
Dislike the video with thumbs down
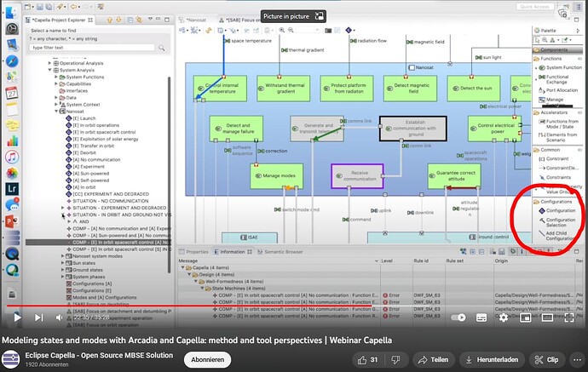click(395, 359)
